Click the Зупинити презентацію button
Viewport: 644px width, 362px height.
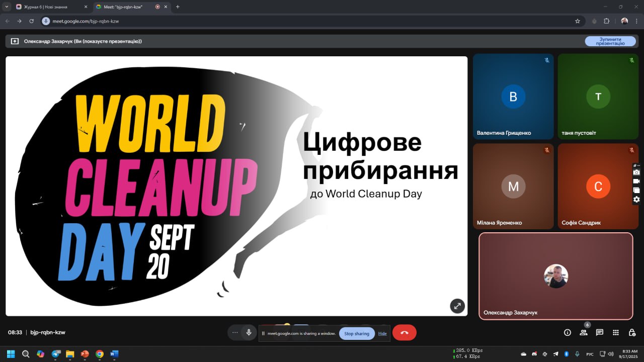tap(610, 41)
